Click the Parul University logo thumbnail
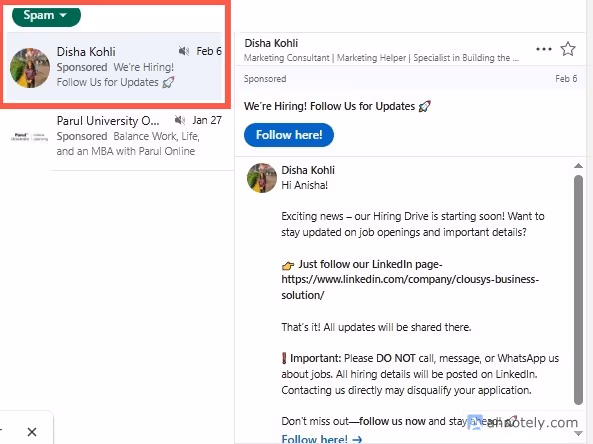The height and width of the screenshot is (444, 593). coord(29,137)
